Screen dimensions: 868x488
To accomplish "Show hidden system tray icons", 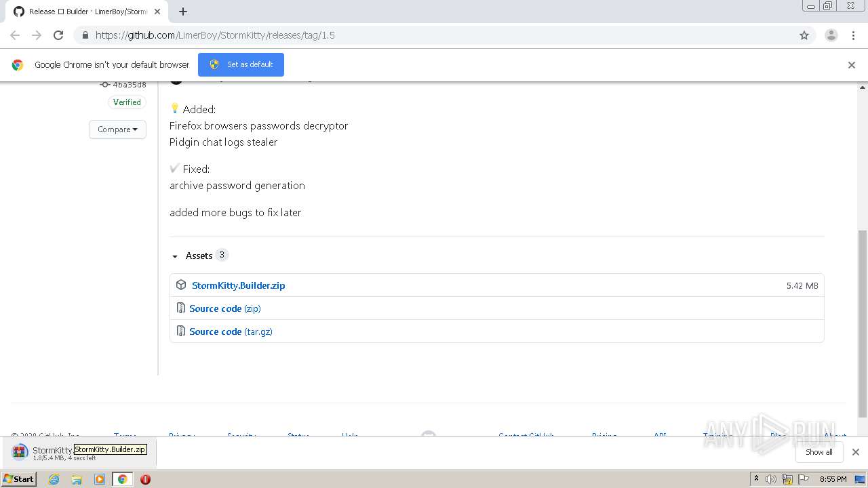I will (756, 479).
